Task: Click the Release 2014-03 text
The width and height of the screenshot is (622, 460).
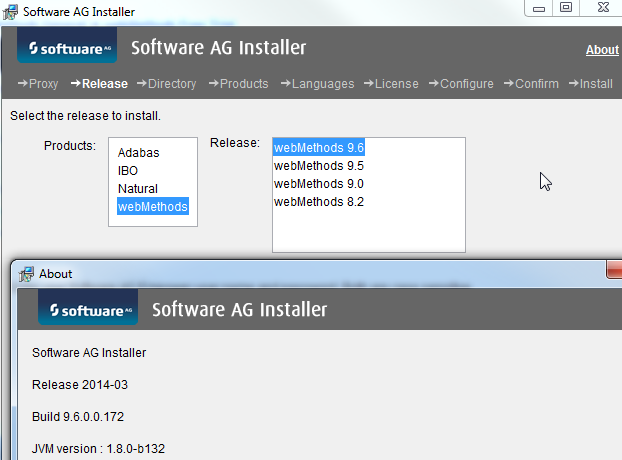Action: [x=80, y=385]
